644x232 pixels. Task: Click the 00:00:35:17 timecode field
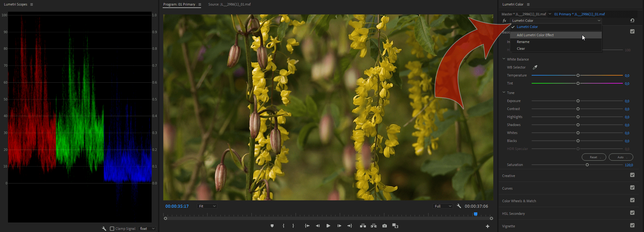[x=177, y=206]
